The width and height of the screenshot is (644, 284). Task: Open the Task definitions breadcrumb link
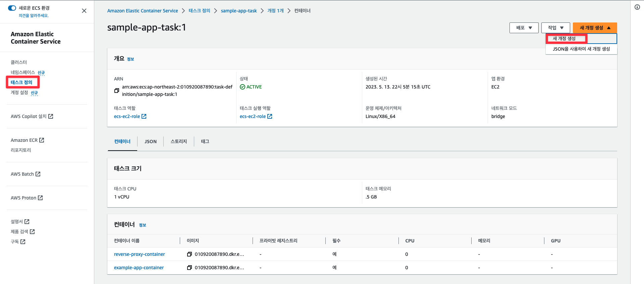(x=199, y=11)
